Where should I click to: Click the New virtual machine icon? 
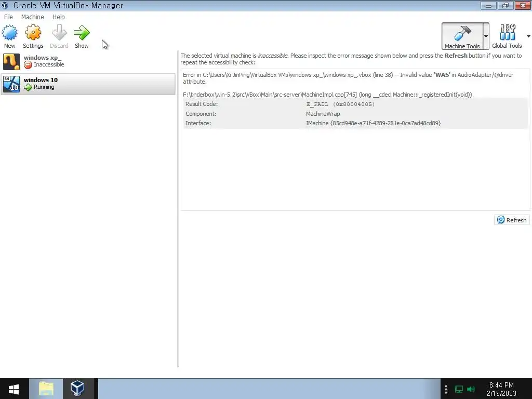(9, 33)
